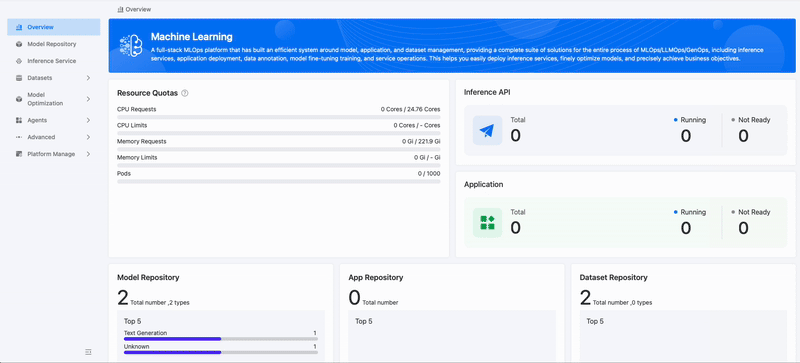The height and width of the screenshot is (363, 800).
Task: Click the Pods progress bar
Action: [x=279, y=181]
